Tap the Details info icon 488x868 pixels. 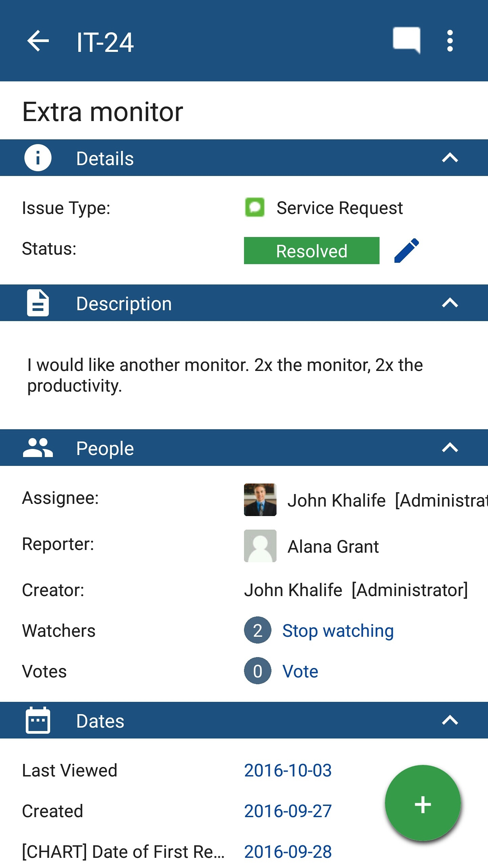[38, 158]
